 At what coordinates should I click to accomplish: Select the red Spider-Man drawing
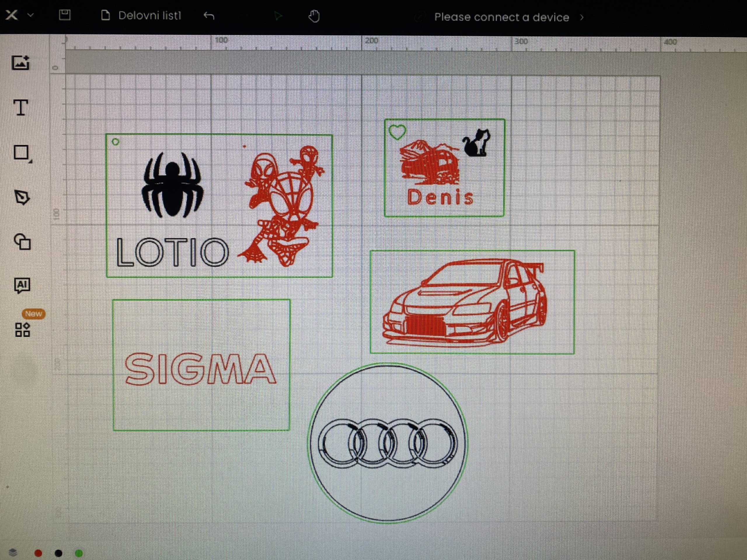(281, 206)
